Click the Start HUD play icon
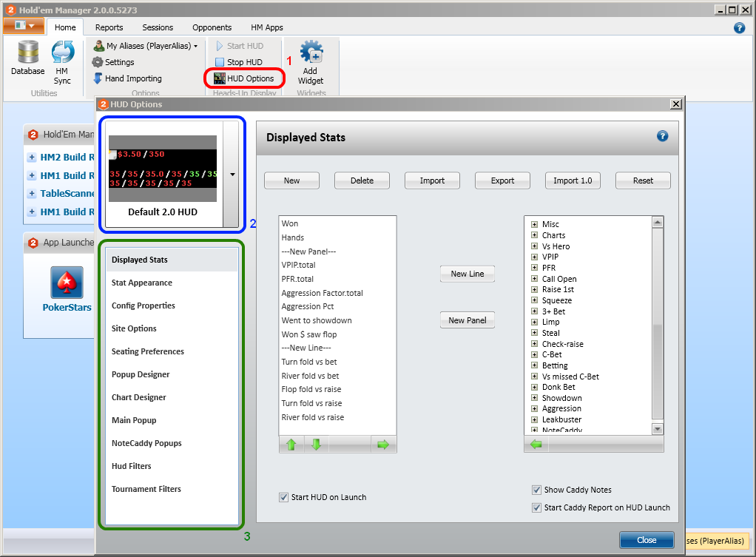 point(220,46)
